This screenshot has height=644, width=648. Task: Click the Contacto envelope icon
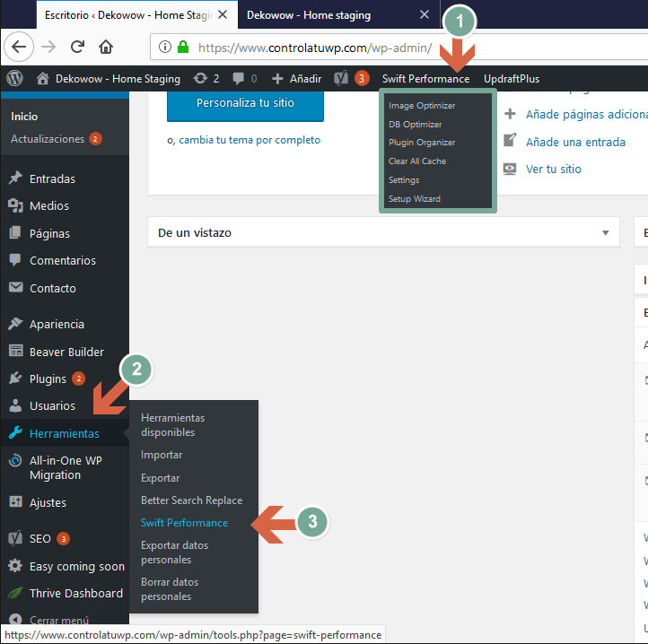15,287
